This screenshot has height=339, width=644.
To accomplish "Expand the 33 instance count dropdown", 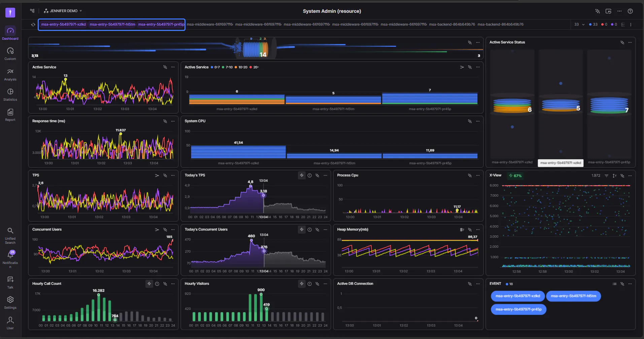I will [x=579, y=25].
